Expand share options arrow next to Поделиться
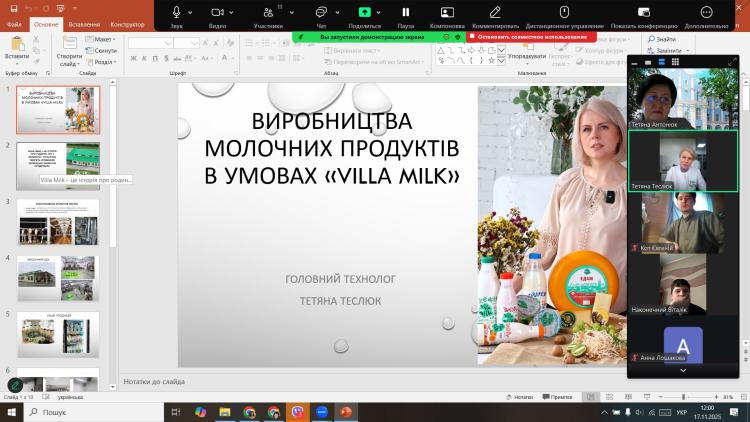The width and height of the screenshot is (750, 422). [x=378, y=12]
